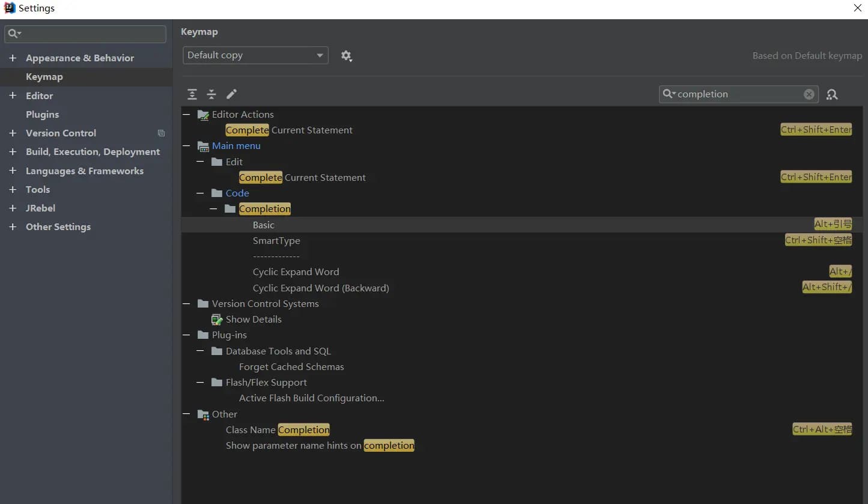This screenshot has width=868, height=504.
Task: Click the Database Tools and SQL folder icon
Action: click(217, 351)
